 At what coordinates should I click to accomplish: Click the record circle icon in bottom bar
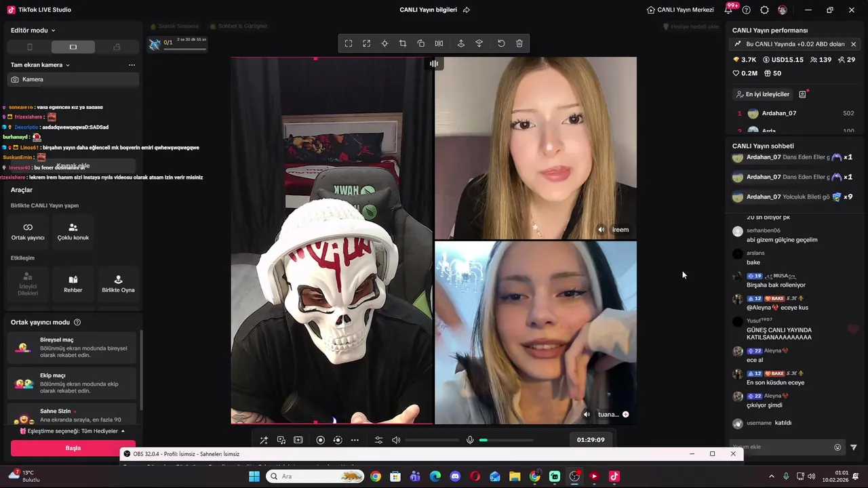click(321, 440)
